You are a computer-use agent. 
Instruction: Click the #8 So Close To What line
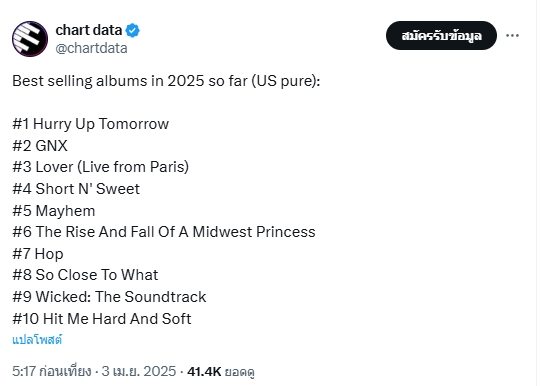pos(85,275)
